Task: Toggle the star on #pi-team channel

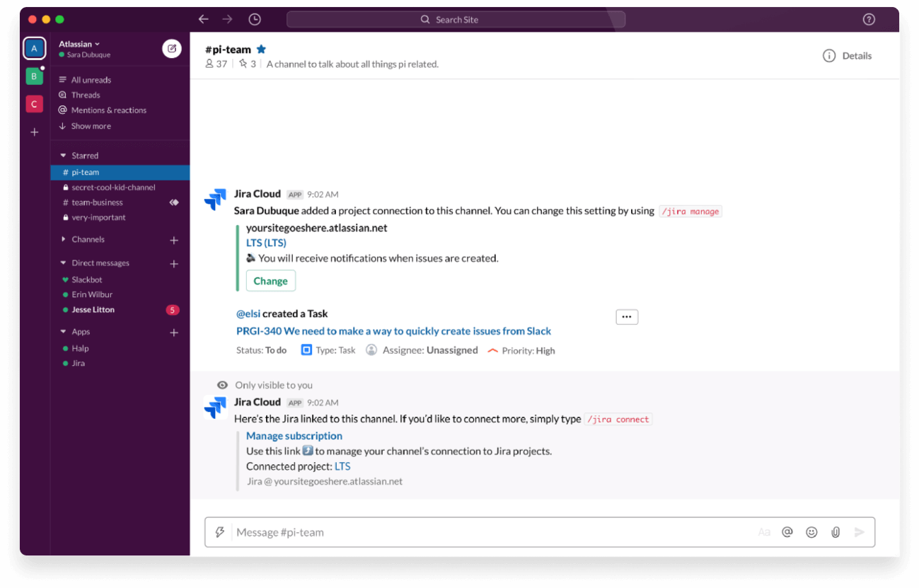Action: (x=261, y=50)
